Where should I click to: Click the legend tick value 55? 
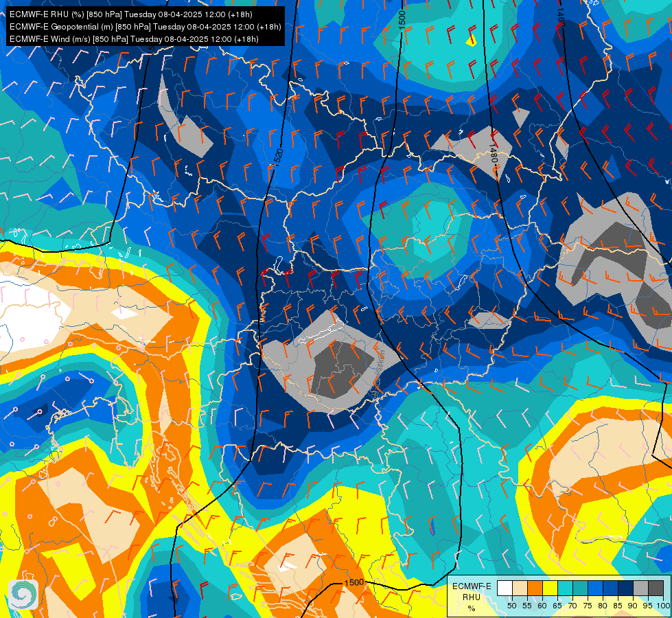click(x=527, y=606)
